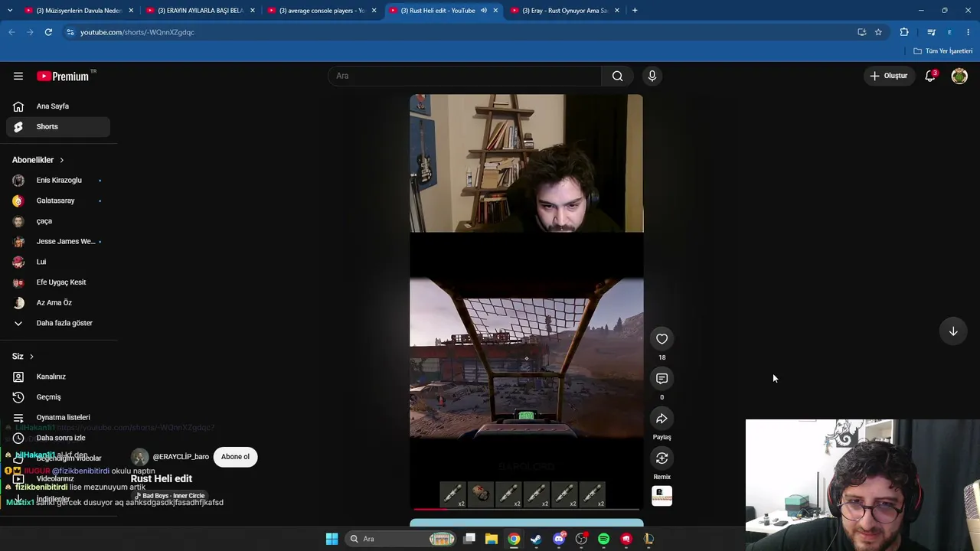Switch to Eray - Rust Oynuyor tab
Screen dimensions: 980x551
pyautogui.click(x=563, y=11)
